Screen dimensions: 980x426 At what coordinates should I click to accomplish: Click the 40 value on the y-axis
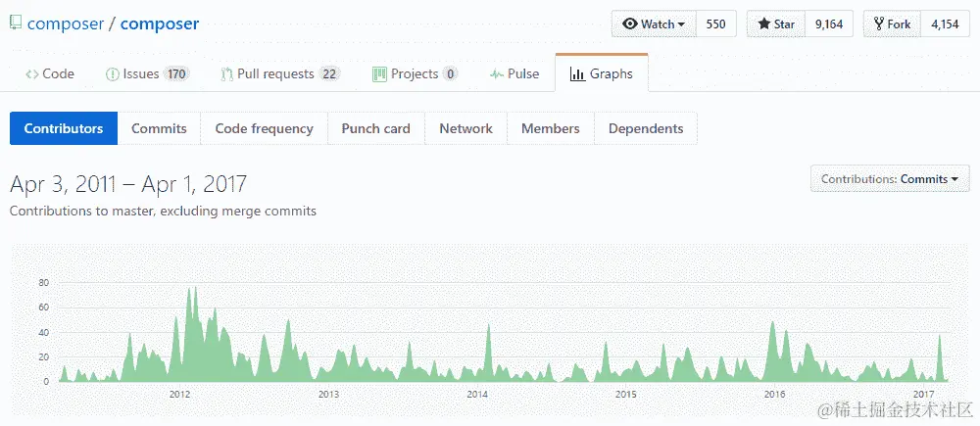pyautogui.click(x=44, y=332)
